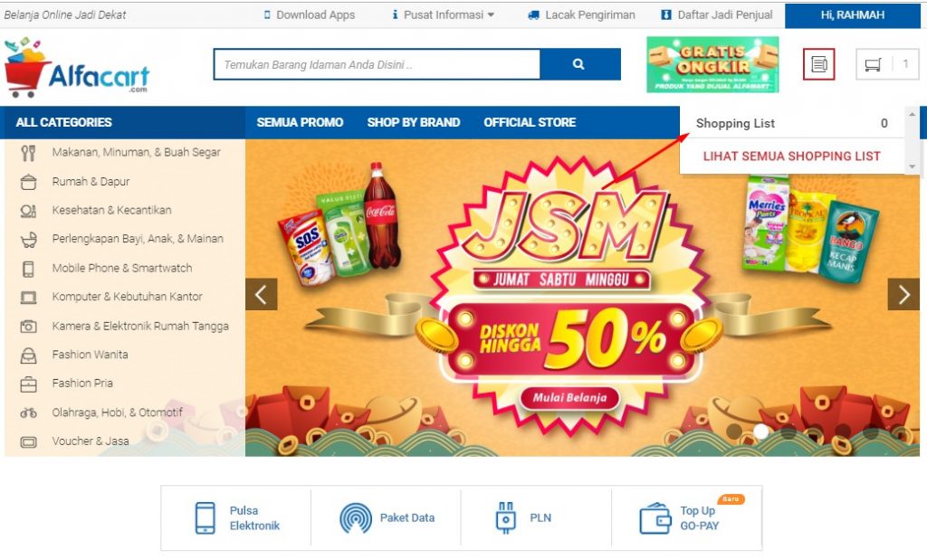
Task: Select the first banner carousel dot
Action: pyautogui.click(x=734, y=432)
